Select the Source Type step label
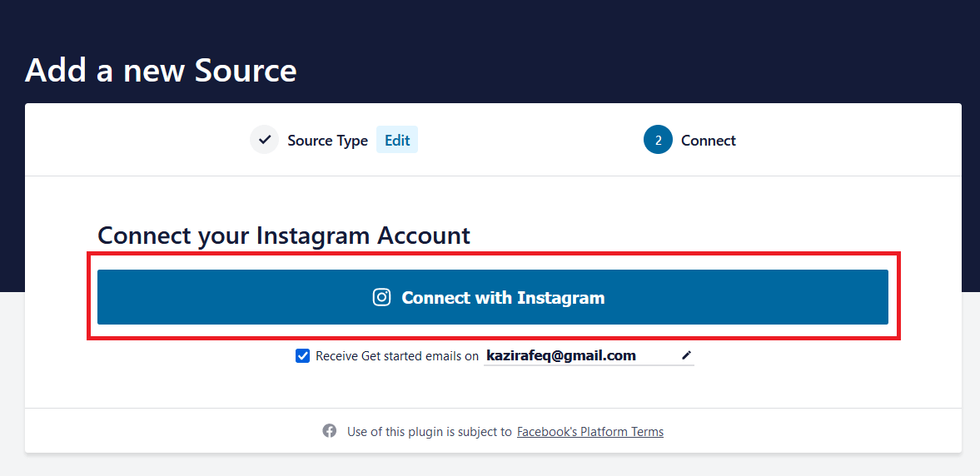Viewport: 980px width, 476px height. point(327,141)
